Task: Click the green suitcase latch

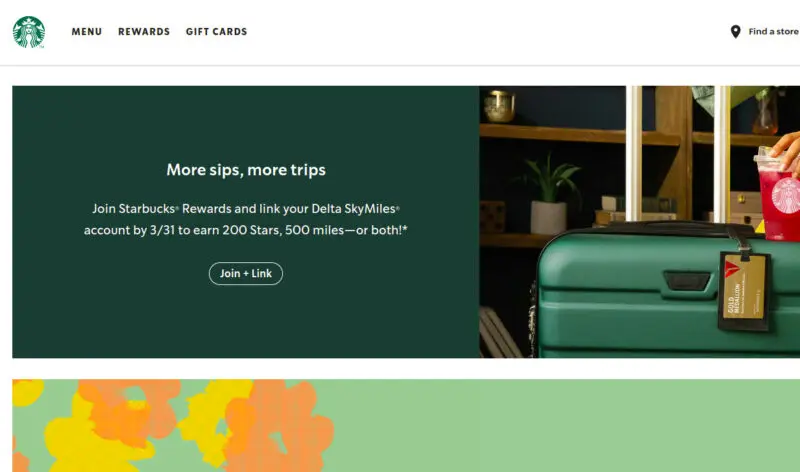Action: pos(686,281)
